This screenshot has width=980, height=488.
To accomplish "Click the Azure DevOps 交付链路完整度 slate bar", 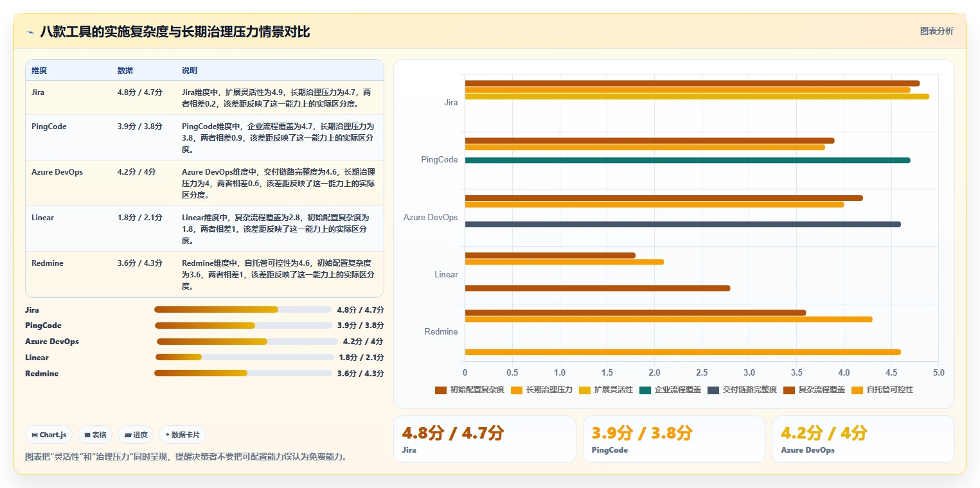I will [x=683, y=224].
